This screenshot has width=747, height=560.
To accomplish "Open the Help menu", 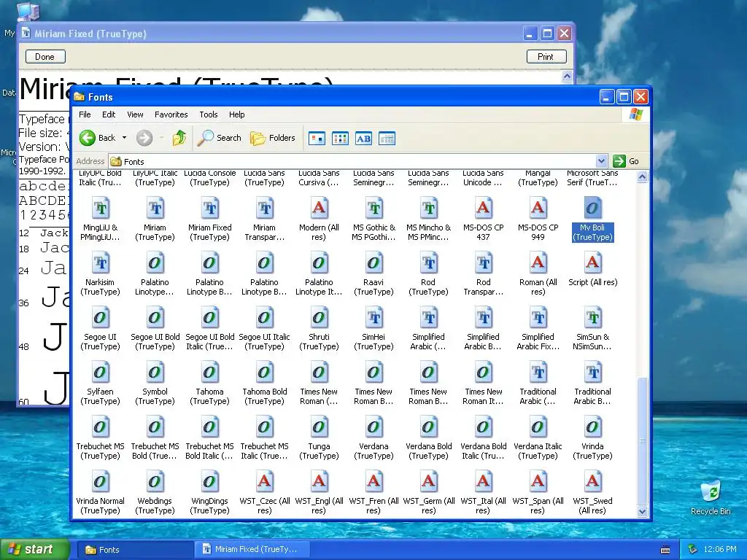I will click(237, 114).
